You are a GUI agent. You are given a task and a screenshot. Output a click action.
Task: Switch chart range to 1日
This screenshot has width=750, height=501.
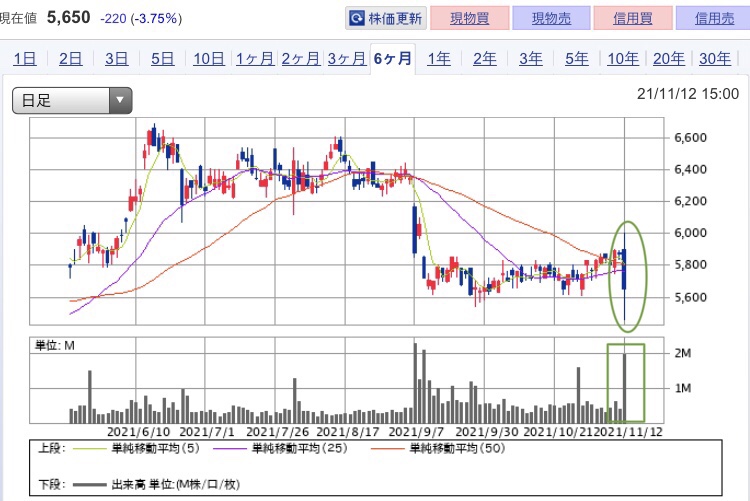25,59
